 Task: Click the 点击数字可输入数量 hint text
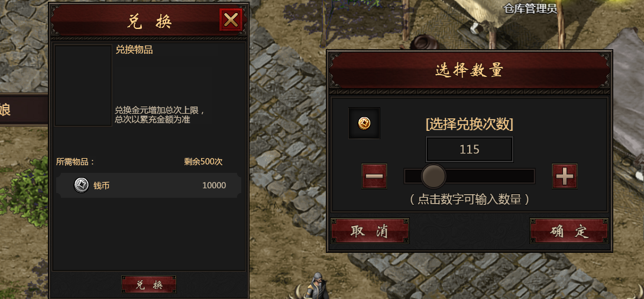tap(470, 200)
